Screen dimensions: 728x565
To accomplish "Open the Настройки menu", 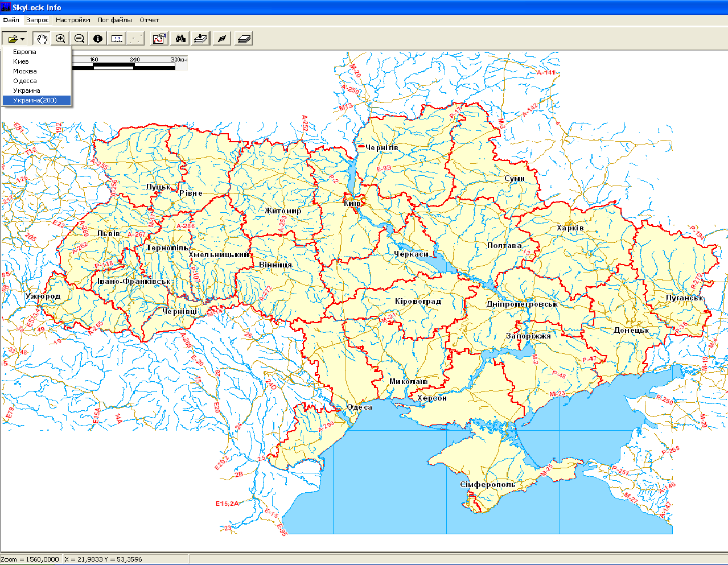I will point(73,20).
